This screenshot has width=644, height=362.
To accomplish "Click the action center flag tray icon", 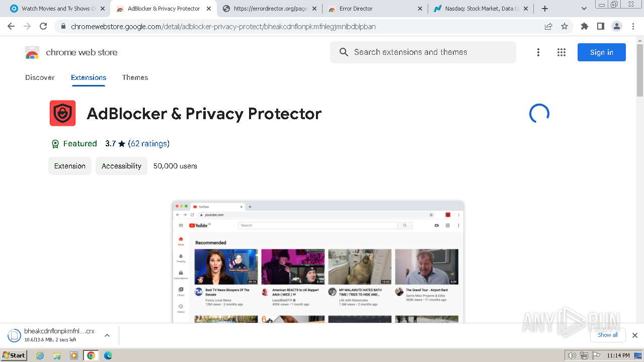I will (596, 355).
